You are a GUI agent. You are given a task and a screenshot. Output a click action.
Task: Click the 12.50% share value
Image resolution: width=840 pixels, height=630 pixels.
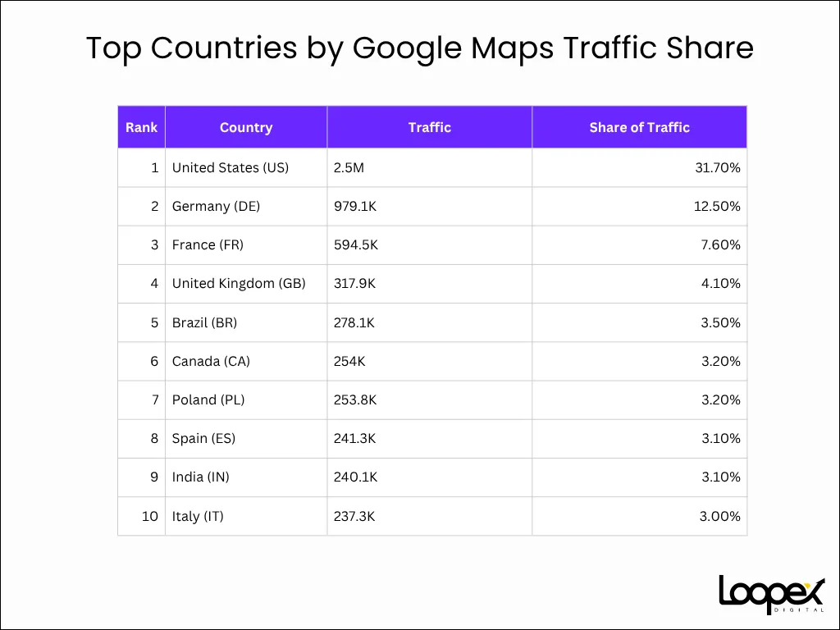pyautogui.click(x=717, y=206)
